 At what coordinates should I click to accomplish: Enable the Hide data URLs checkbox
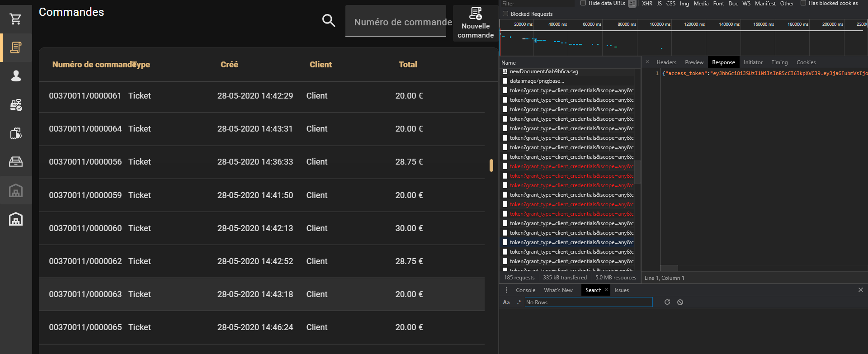point(583,3)
